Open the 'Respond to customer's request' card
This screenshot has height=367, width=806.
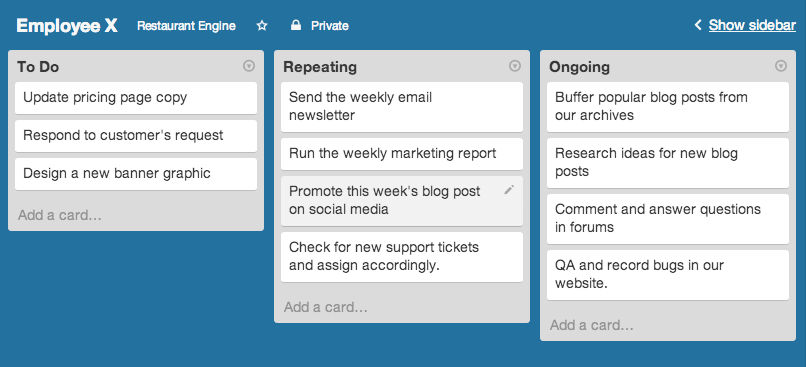(x=136, y=136)
